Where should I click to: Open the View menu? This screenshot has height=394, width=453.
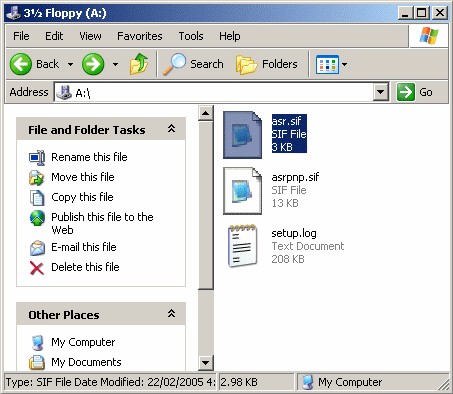click(90, 36)
